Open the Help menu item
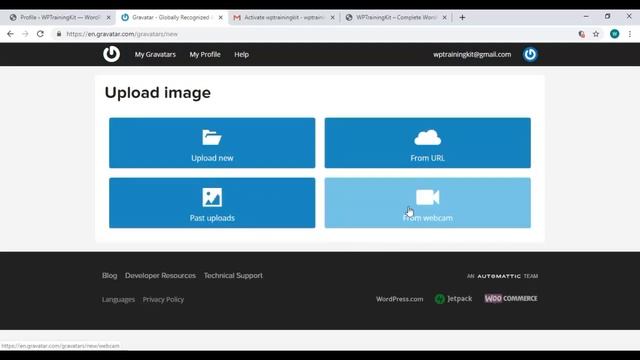Viewport: 640px width, 360px height. (241, 54)
